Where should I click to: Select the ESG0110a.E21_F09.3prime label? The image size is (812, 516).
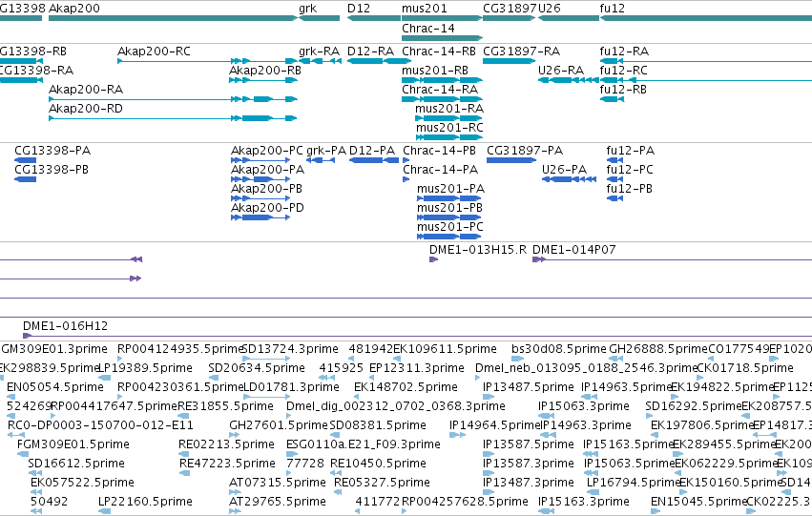click(x=363, y=444)
